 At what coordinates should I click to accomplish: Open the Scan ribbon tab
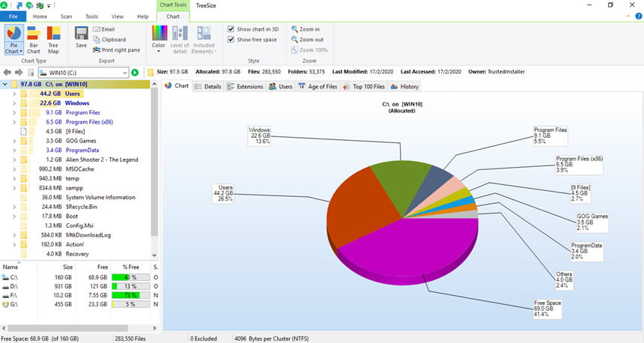pos(66,16)
